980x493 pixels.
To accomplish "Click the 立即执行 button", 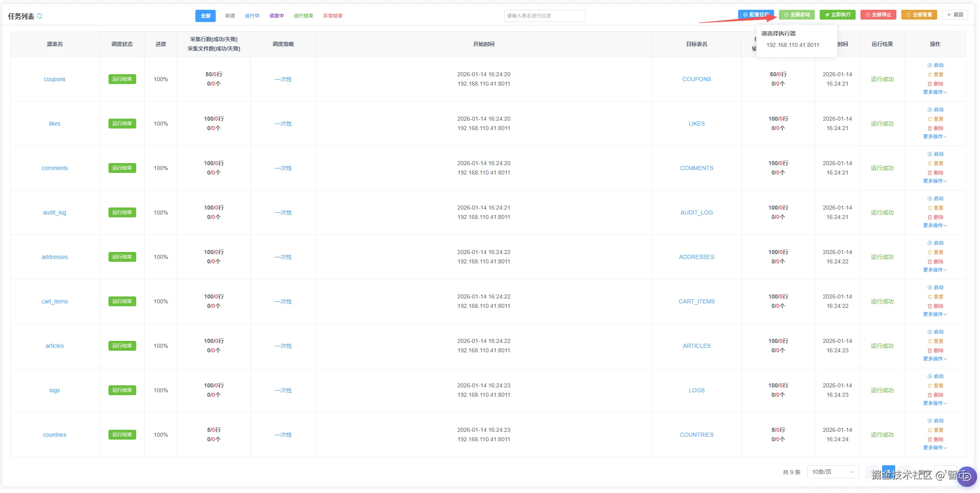I will 837,15.
